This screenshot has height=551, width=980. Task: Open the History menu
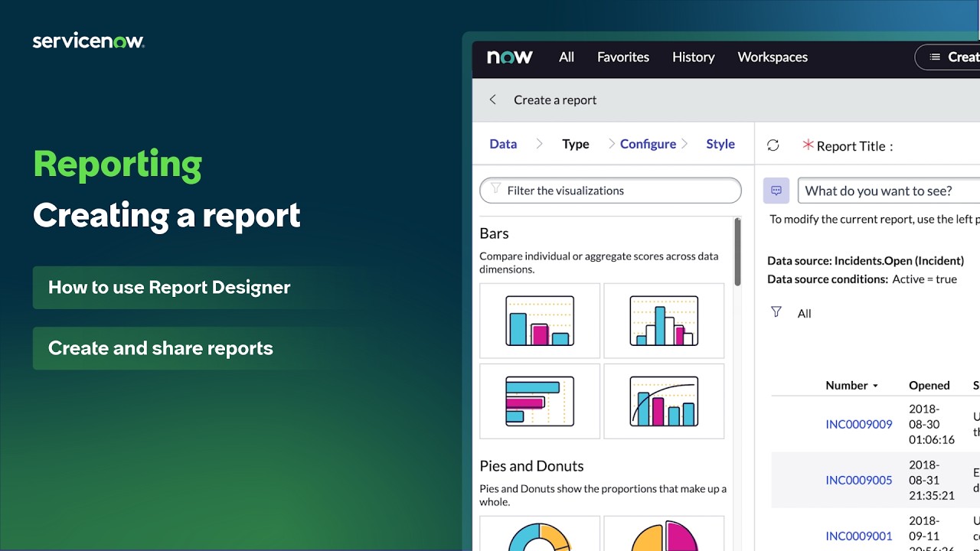pyautogui.click(x=694, y=57)
